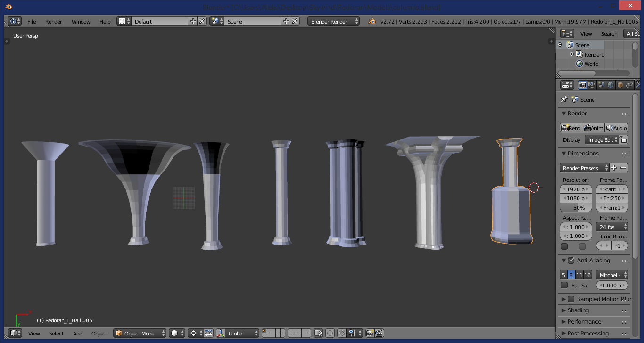Open the Object Mode dropdown

140,333
